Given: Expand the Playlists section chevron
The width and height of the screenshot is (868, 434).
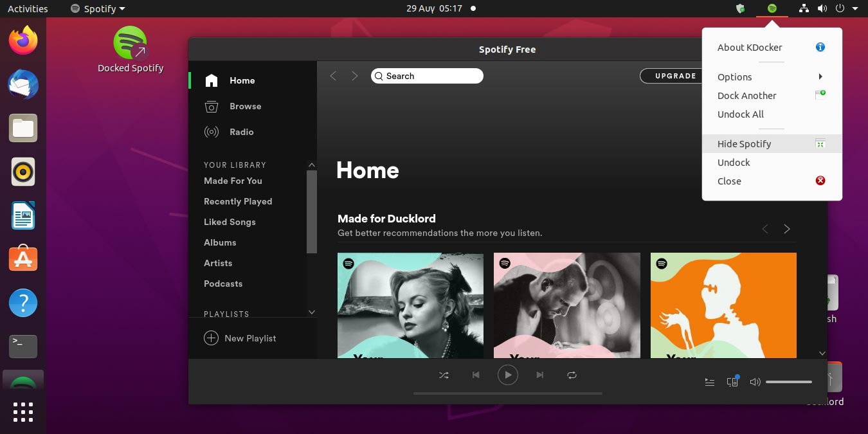Looking at the screenshot, I should point(312,312).
